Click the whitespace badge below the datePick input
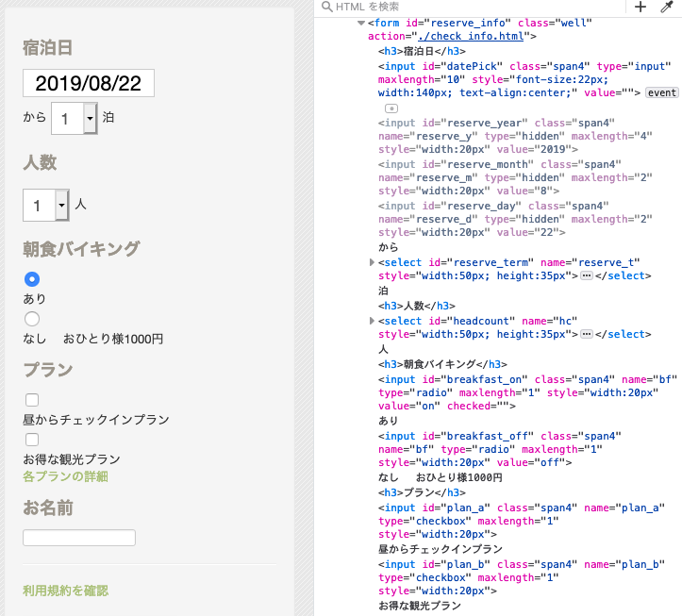Image resolution: width=682 pixels, height=616 pixels. coord(391,108)
